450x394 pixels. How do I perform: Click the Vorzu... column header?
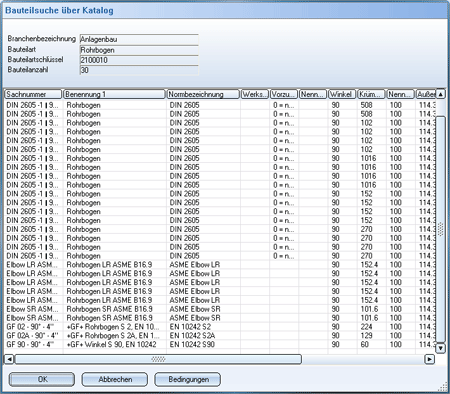pyautogui.click(x=284, y=94)
